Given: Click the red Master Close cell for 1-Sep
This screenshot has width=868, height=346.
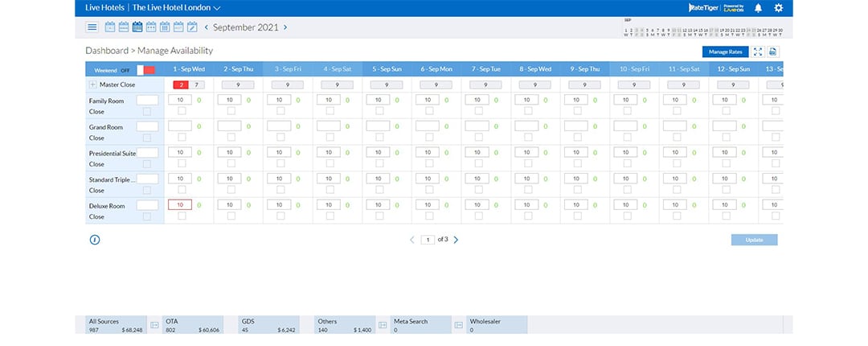Looking at the screenshot, I should pos(182,84).
